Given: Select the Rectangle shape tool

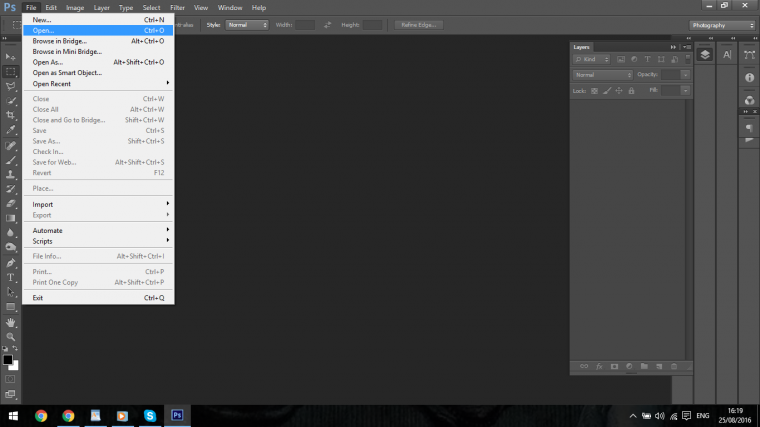Looking at the screenshot, I should 10,307.
